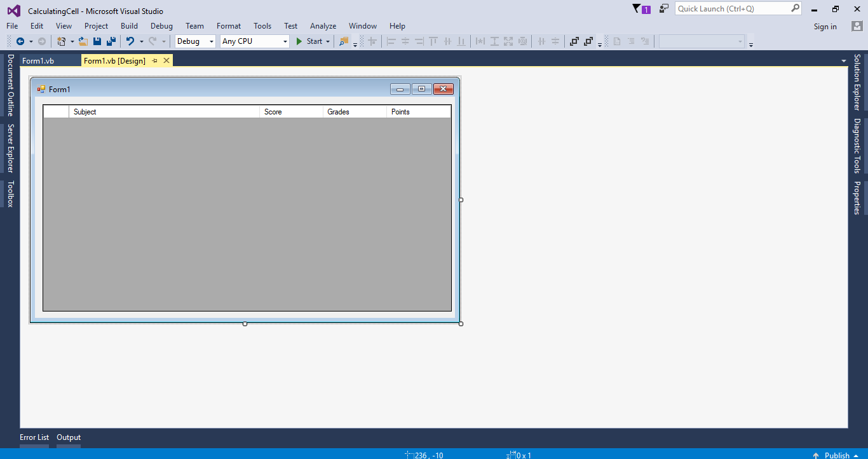Click the Save All icon

click(111, 41)
